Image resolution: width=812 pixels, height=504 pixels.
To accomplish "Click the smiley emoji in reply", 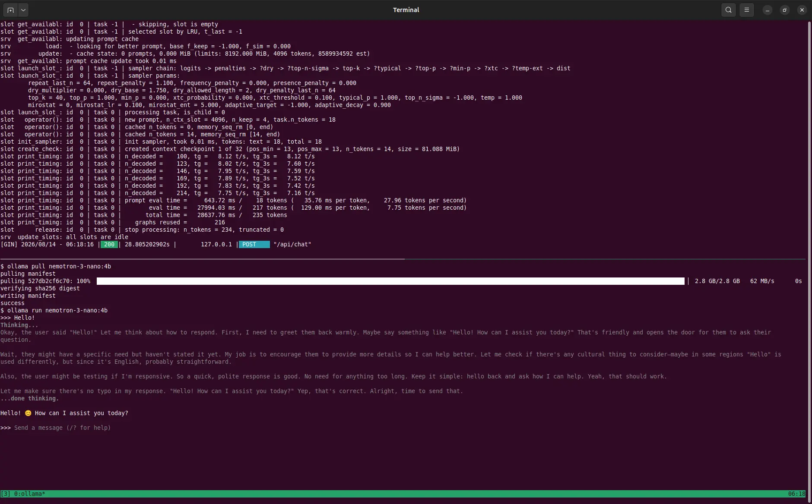I will point(28,413).
